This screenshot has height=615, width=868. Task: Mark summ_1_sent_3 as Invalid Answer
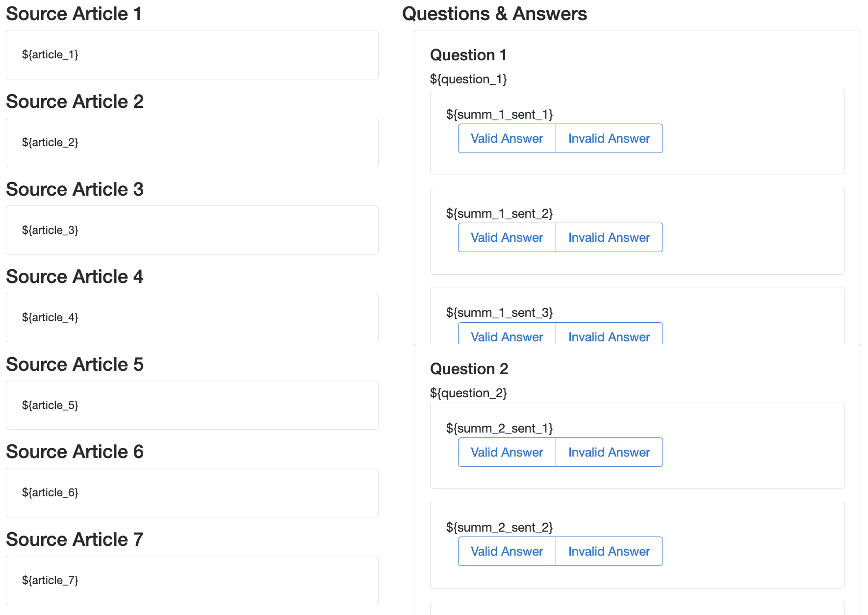coord(609,336)
